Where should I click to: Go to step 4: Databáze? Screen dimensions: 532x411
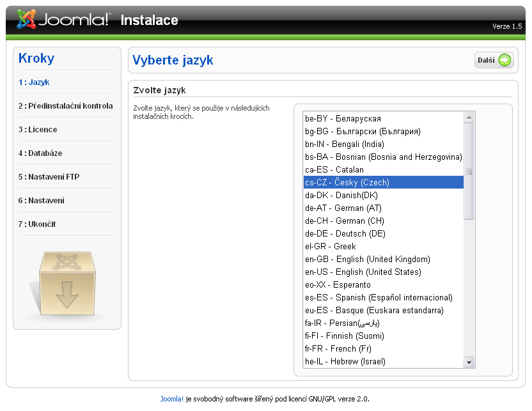40,153
